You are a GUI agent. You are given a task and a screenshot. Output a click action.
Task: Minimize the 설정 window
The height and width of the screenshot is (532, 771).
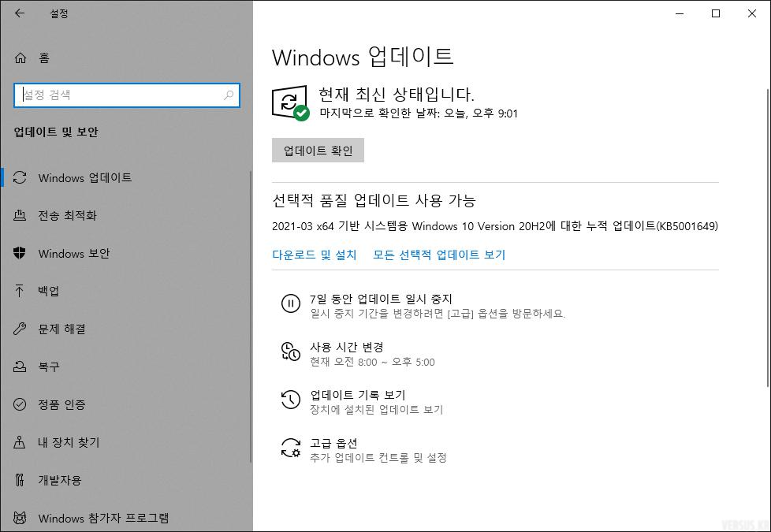click(680, 13)
